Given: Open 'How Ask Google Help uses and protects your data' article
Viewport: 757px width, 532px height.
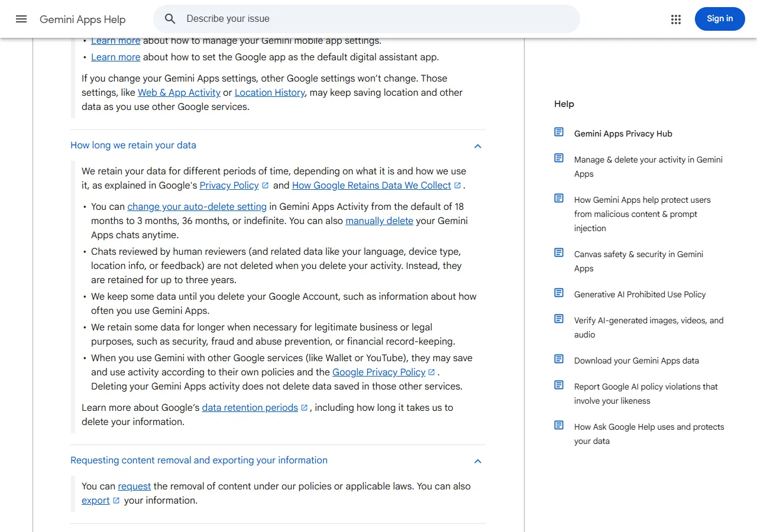Looking at the screenshot, I should 649,434.
